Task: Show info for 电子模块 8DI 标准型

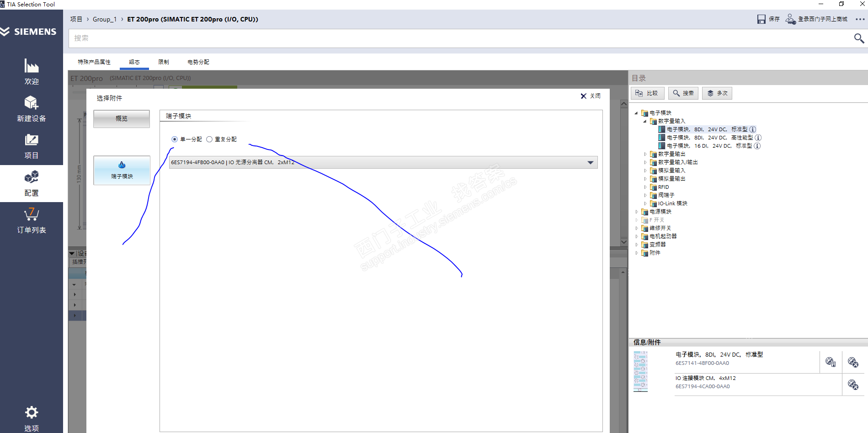Action: pyautogui.click(x=753, y=129)
